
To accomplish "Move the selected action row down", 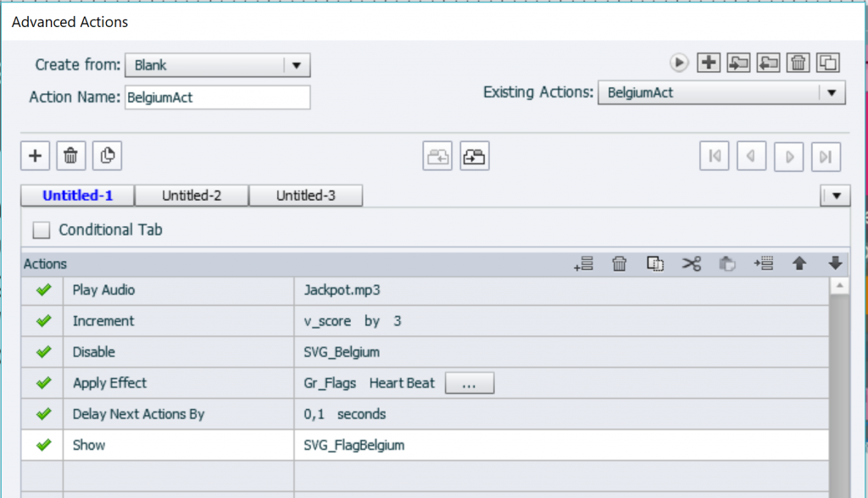I will point(835,264).
